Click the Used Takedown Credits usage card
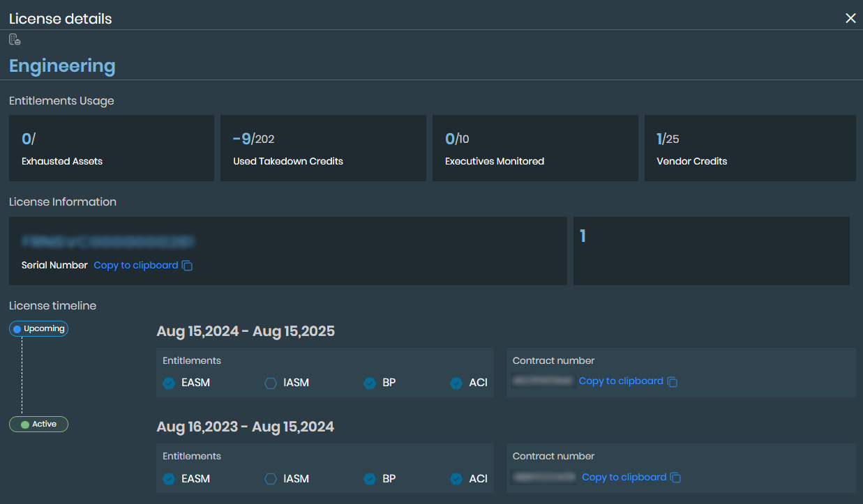 pos(323,148)
